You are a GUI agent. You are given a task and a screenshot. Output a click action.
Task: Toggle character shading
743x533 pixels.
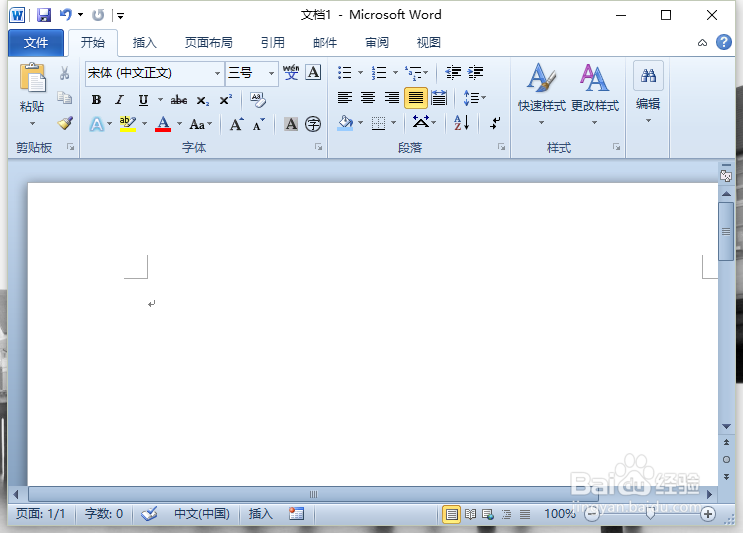click(291, 124)
